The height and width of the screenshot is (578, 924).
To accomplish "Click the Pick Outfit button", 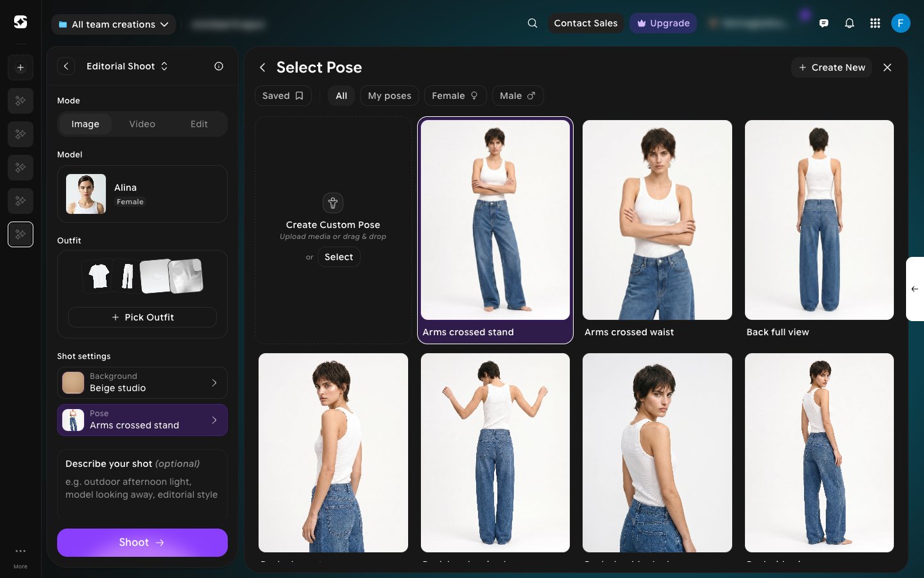I will 142,317.
